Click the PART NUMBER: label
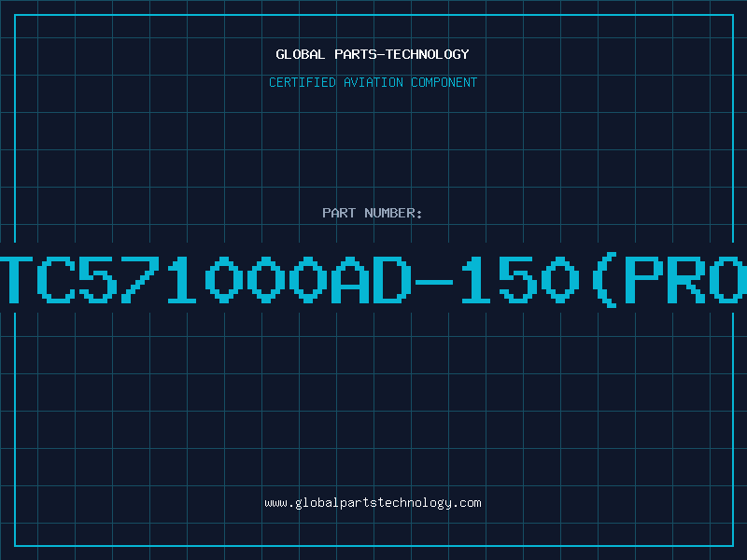The width and height of the screenshot is (747, 560). [373, 213]
